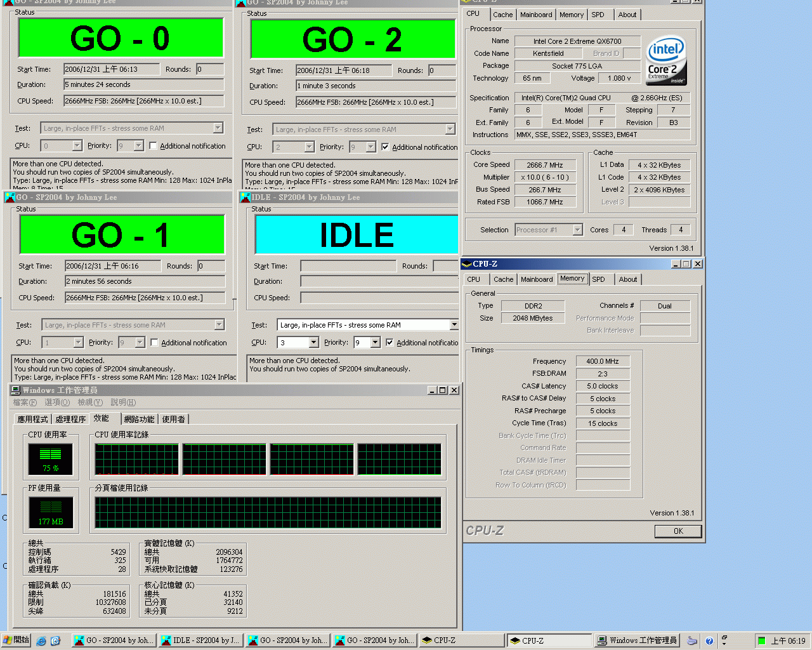Click Core Speed value 2666.7 MHz
Image resolution: width=812 pixels, height=650 pixels.
[x=545, y=165]
